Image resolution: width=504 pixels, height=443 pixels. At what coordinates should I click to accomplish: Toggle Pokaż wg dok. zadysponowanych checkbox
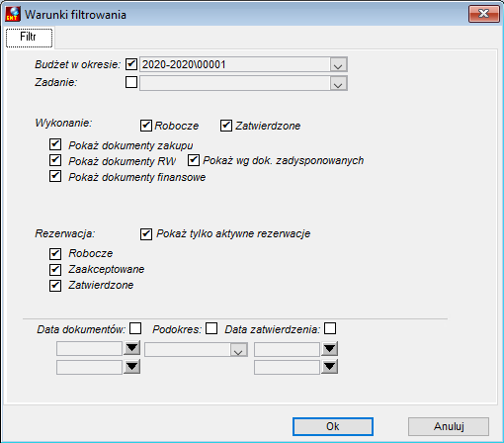point(194,160)
